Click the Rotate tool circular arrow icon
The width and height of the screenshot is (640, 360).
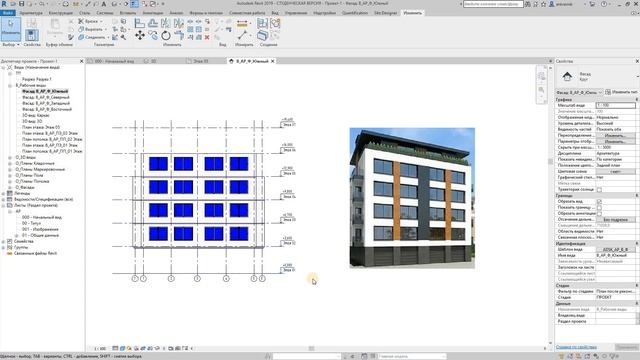[166, 36]
